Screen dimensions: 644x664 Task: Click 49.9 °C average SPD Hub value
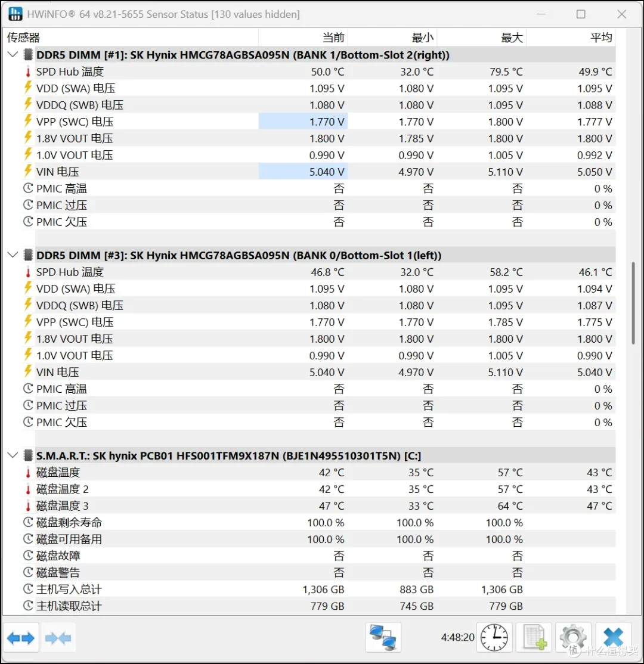pos(595,72)
